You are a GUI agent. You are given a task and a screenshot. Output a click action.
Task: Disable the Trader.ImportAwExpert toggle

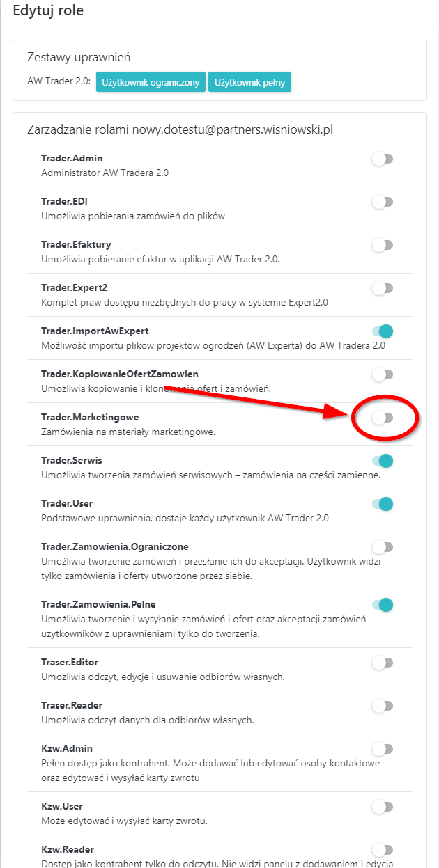tap(383, 331)
